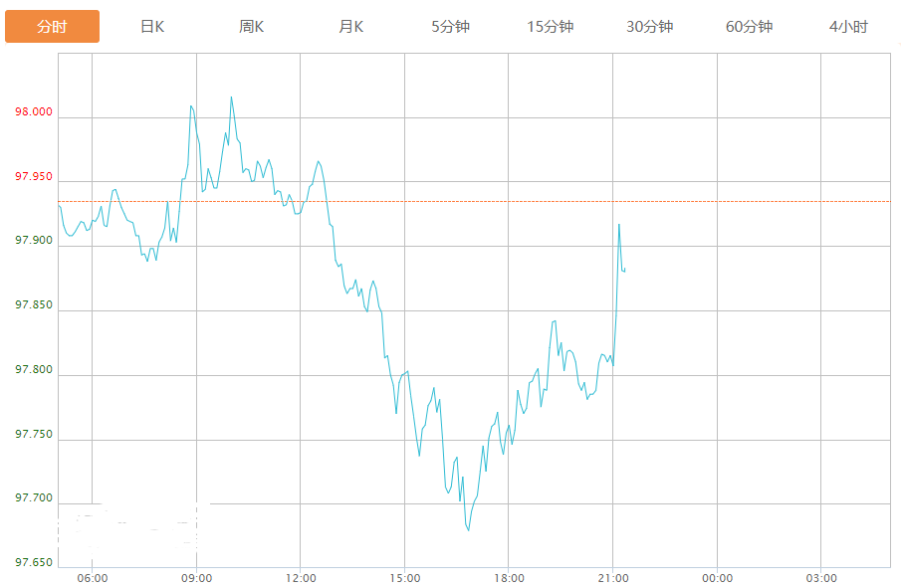
Task: Click the 00:00 time axis label
Action: pos(717,578)
